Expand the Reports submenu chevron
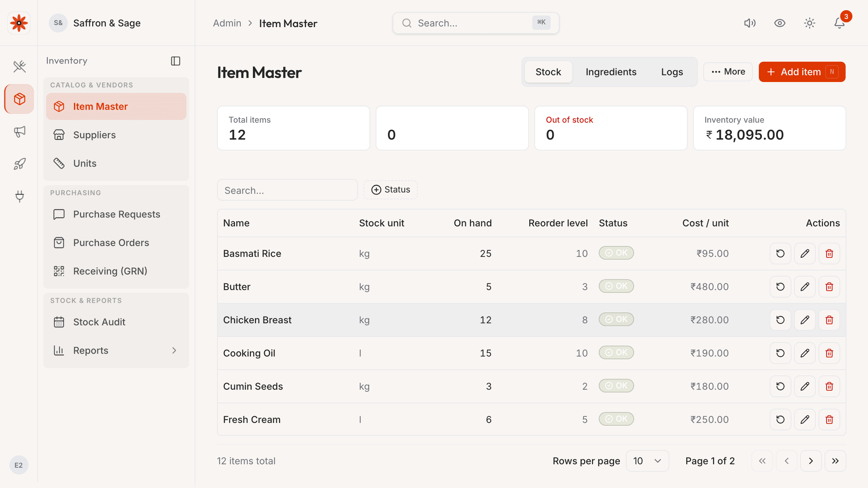868x488 pixels. tap(174, 350)
